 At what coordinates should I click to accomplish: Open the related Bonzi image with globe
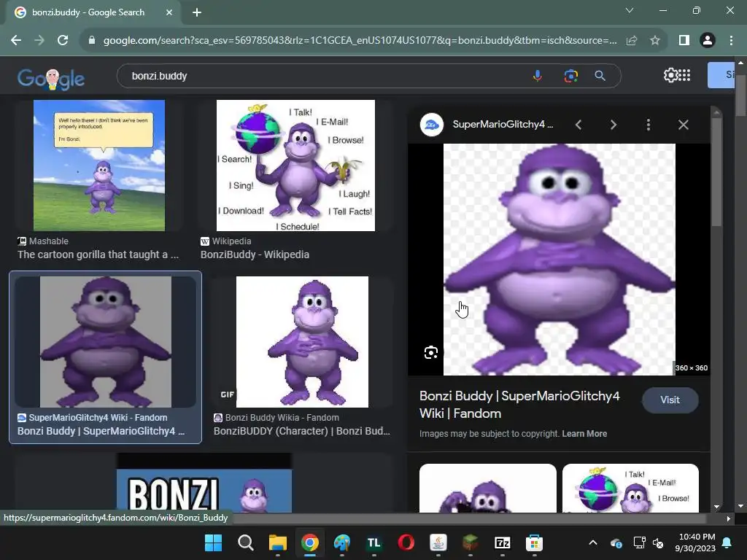click(x=630, y=488)
